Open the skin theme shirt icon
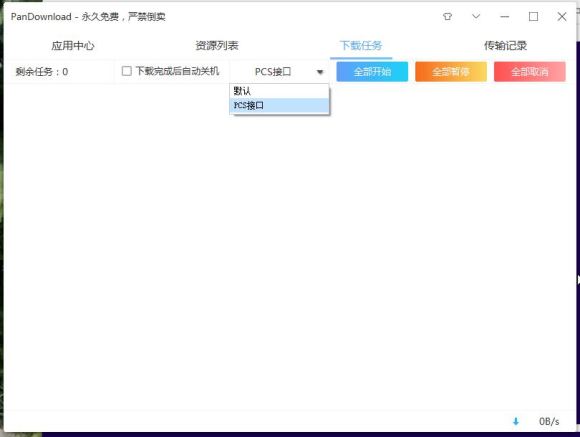The width and height of the screenshot is (580, 437). coord(448,17)
